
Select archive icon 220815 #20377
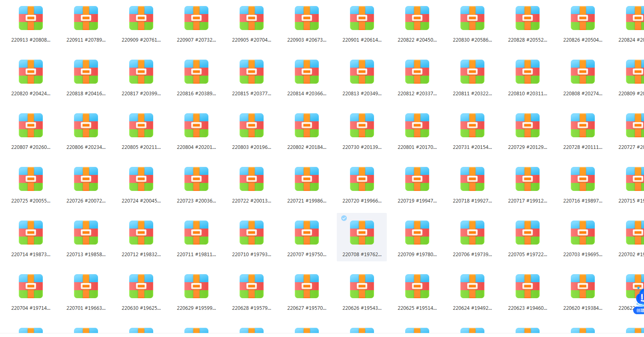[252, 72]
